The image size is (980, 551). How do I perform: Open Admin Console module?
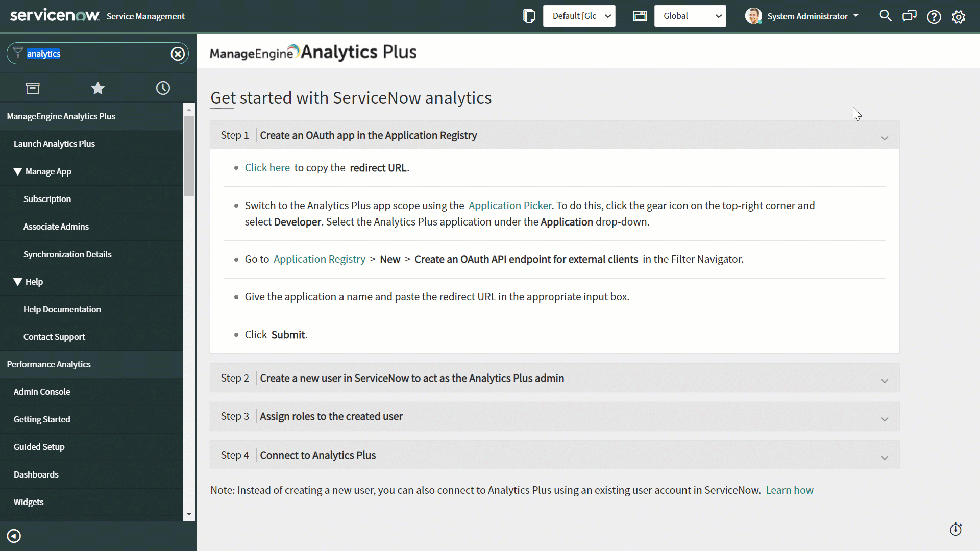[x=91, y=392]
